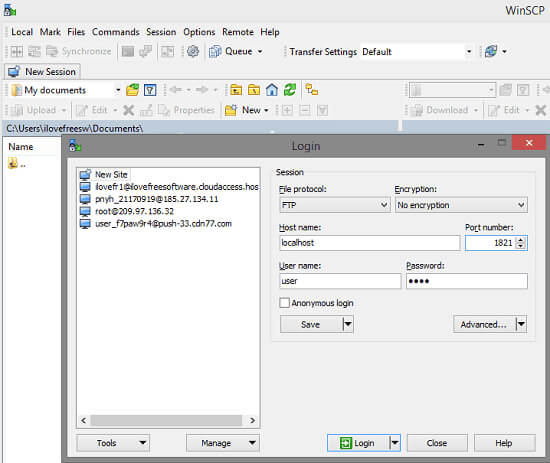
Task: Expand the Advanced dropdown arrow
Action: [521, 324]
